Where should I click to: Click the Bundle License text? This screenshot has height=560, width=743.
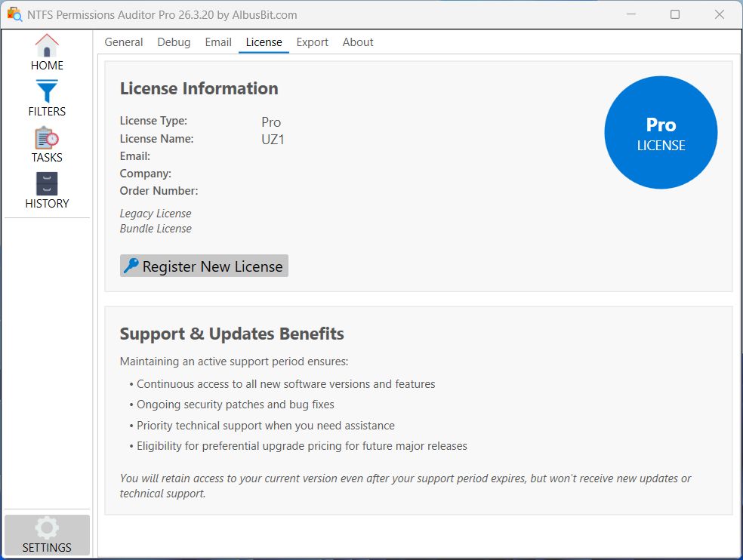156,229
